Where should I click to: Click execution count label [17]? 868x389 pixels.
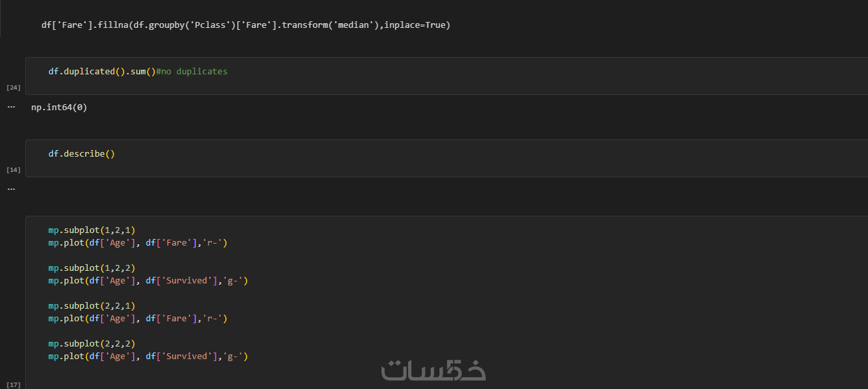click(x=13, y=385)
